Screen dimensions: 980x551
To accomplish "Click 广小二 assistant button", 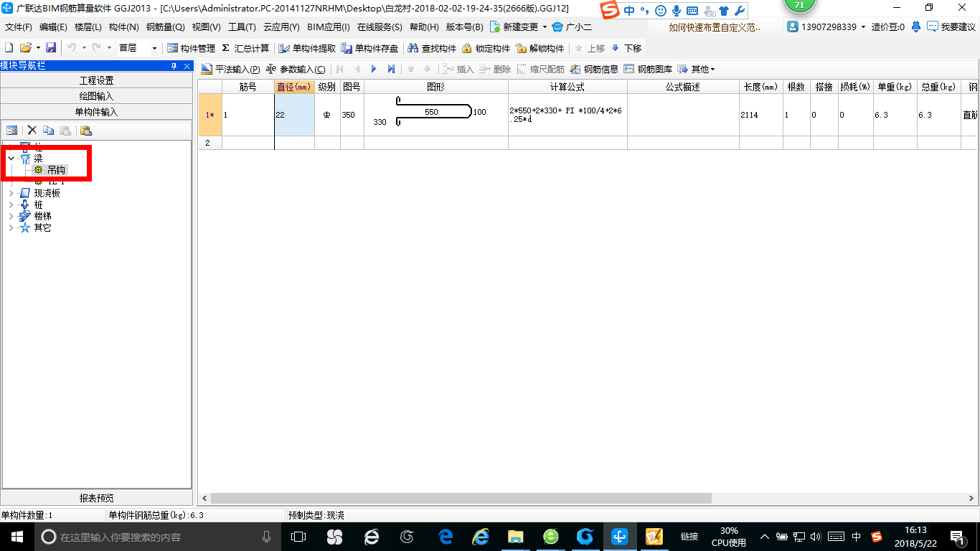I will (572, 27).
